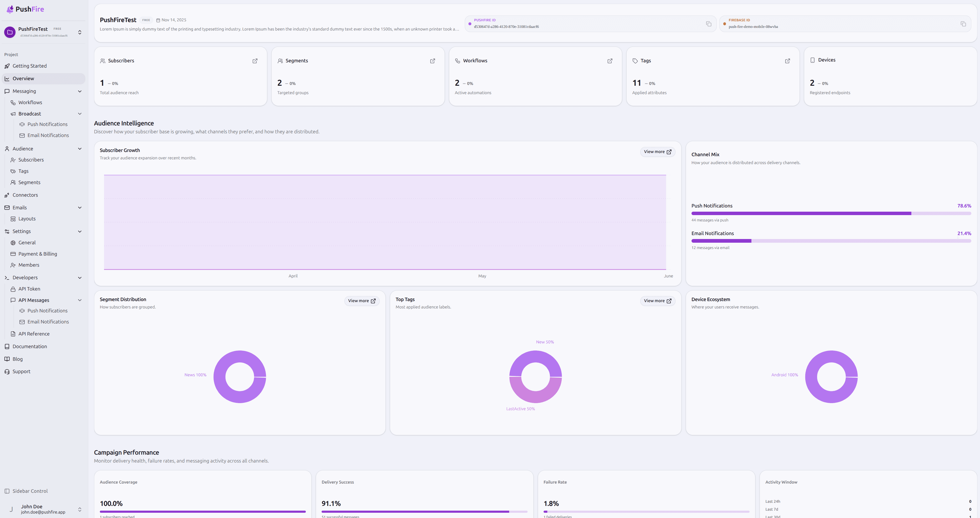Screen dimensions: 980x518
Task: Collapse the Emails section chevron
Action: pyautogui.click(x=80, y=208)
